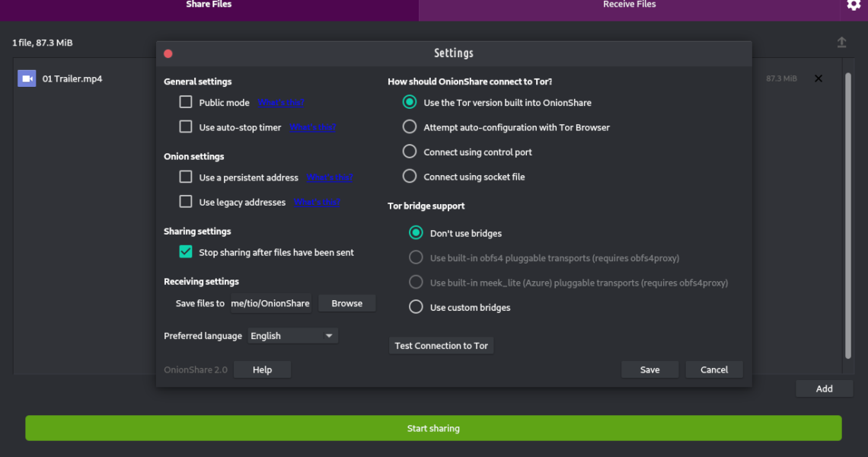The width and height of the screenshot is (868, 457).
Task: Select Attempt auto-configuration with Tor Browser
Action: (x=410, y=127)
